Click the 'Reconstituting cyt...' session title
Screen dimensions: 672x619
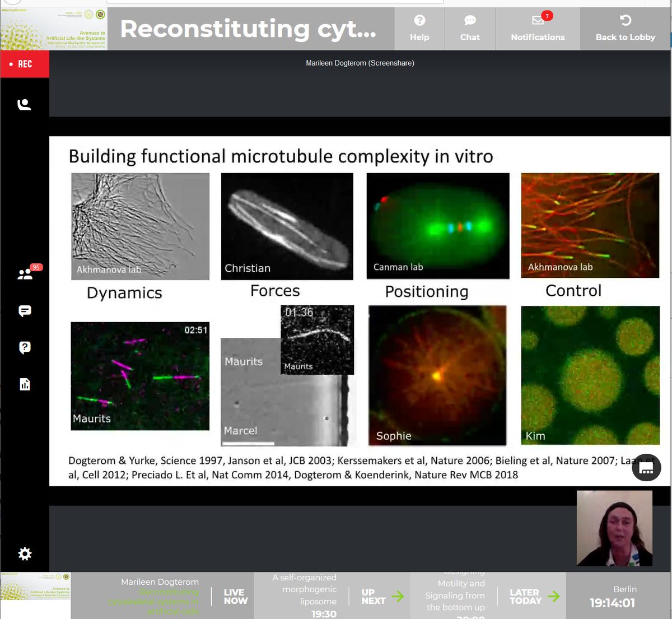pos(248,29)
